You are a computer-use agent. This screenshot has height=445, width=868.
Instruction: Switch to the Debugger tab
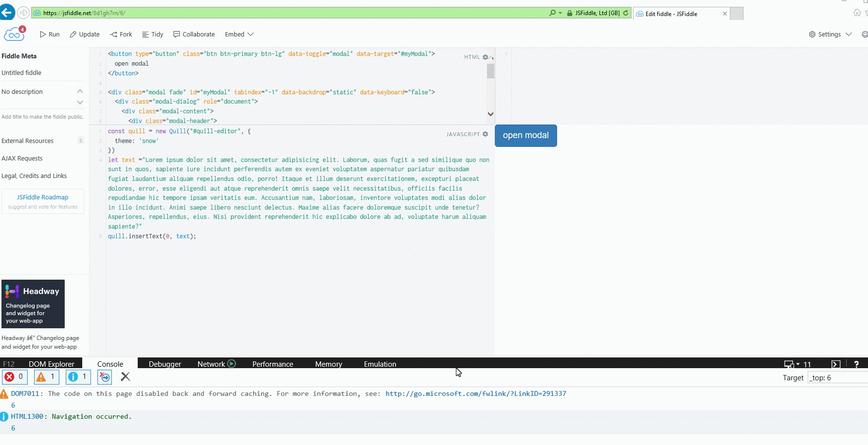click(x=164, y=364)
